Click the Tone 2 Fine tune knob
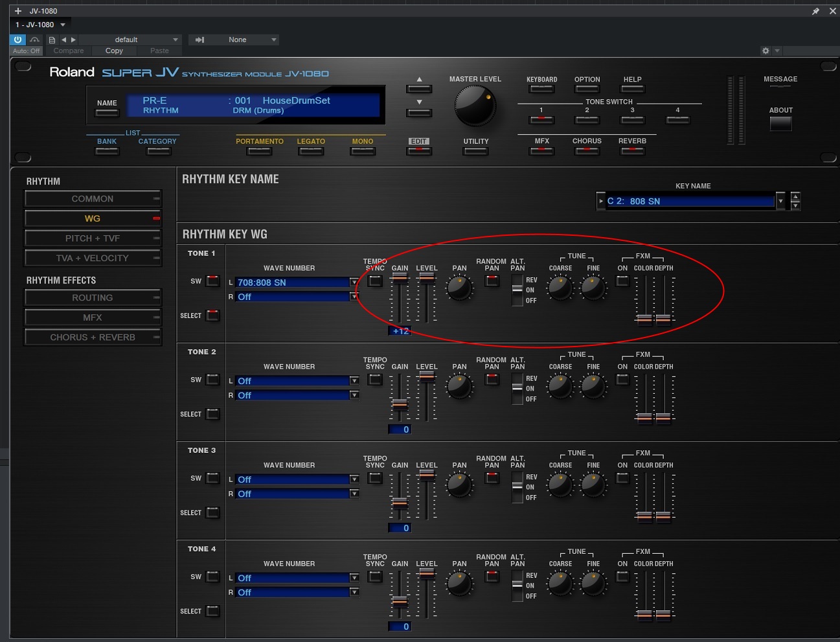 pyautogui.click(x=593, y=386)
